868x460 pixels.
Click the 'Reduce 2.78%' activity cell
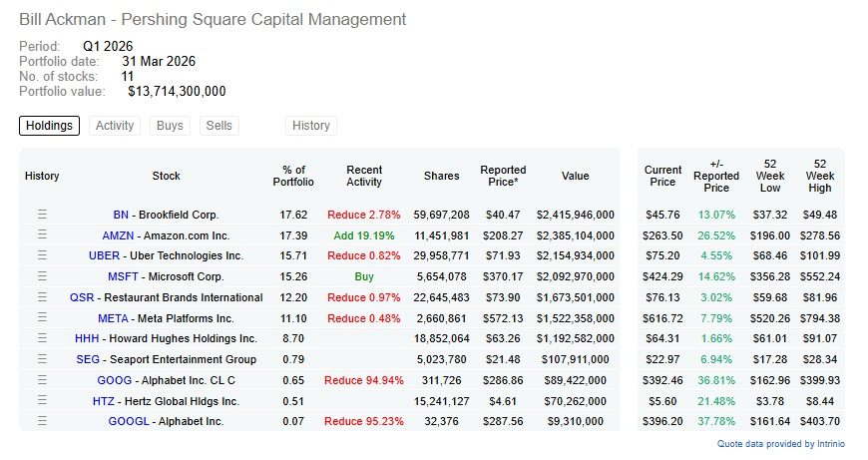point(364,215)
